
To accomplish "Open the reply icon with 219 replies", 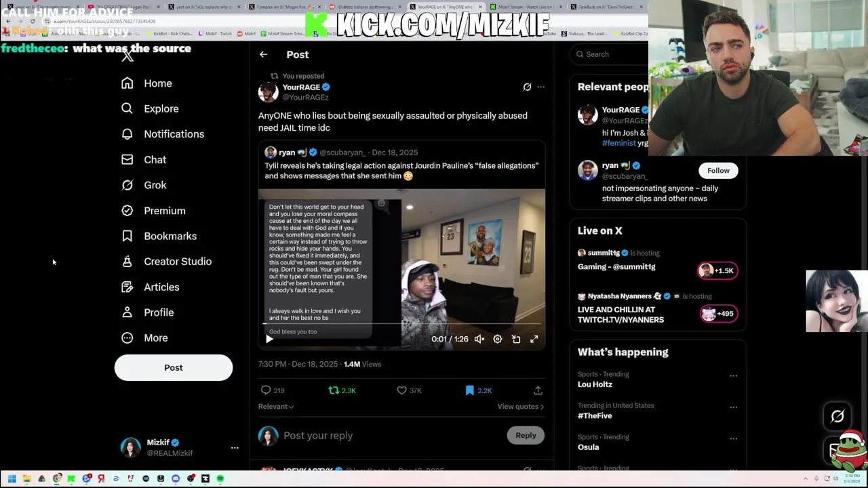I will (273, 390).
